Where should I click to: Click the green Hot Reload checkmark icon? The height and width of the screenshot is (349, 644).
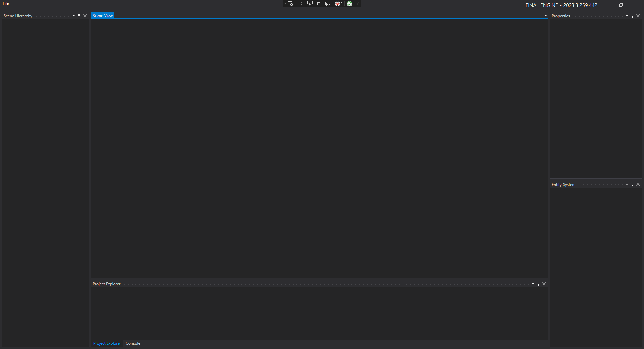coord(350,4)
